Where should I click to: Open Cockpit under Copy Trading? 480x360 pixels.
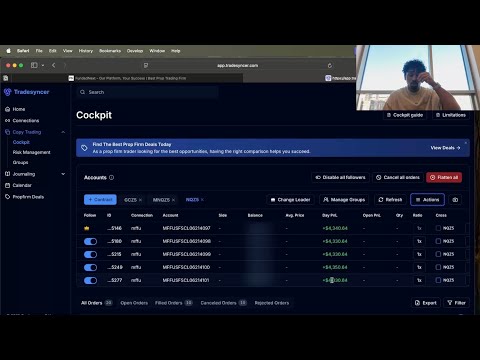(x=21, y=142)
